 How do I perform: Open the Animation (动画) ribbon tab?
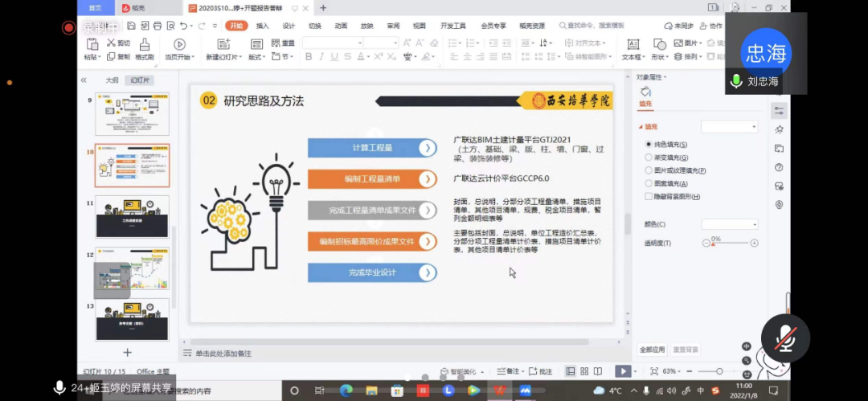(x=341, y=26)
